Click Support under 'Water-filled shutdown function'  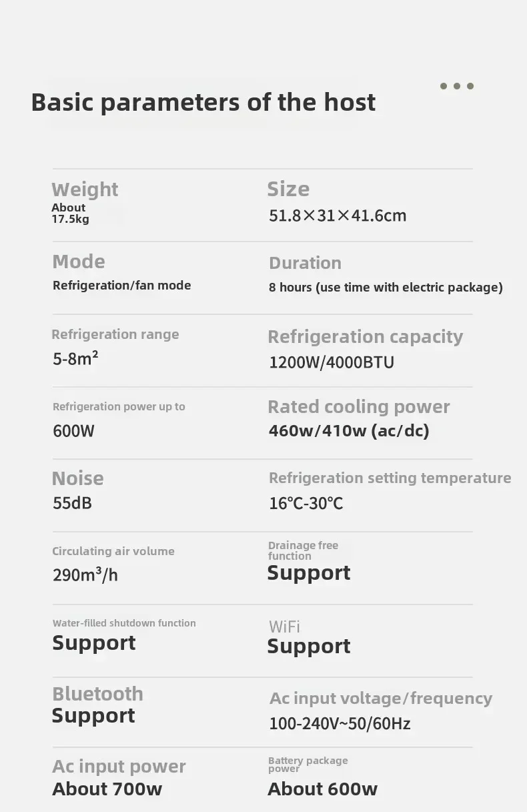pyautogui.click(x=93, y=643)
